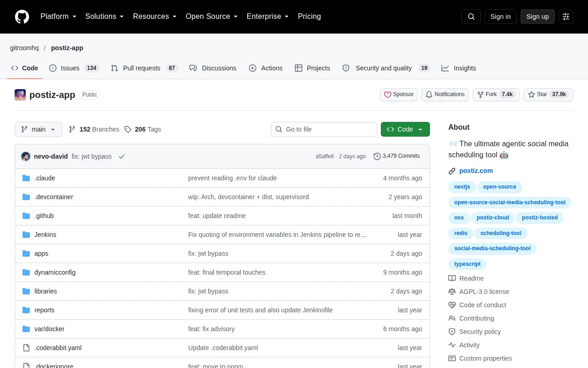Image resolution: width=588 pixels, height=368 pixels.
Task: Open the Security policy link
Action: click(475, 332)
